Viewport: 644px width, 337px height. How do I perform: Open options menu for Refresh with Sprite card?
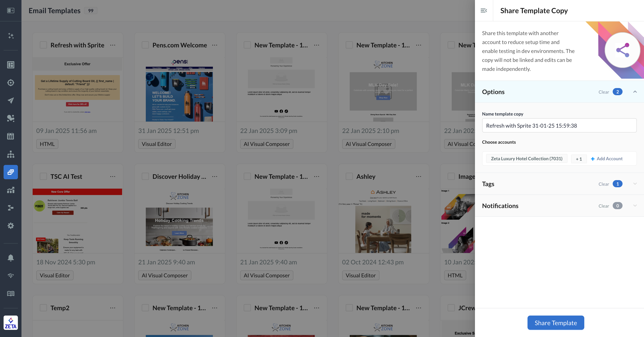click(x=113, y=45)
